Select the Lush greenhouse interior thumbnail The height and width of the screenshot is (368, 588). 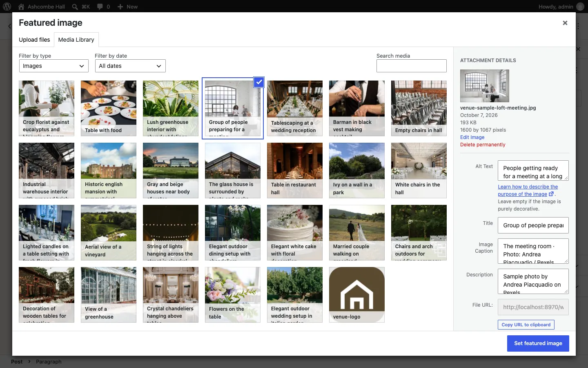click(x=171, y=108)
